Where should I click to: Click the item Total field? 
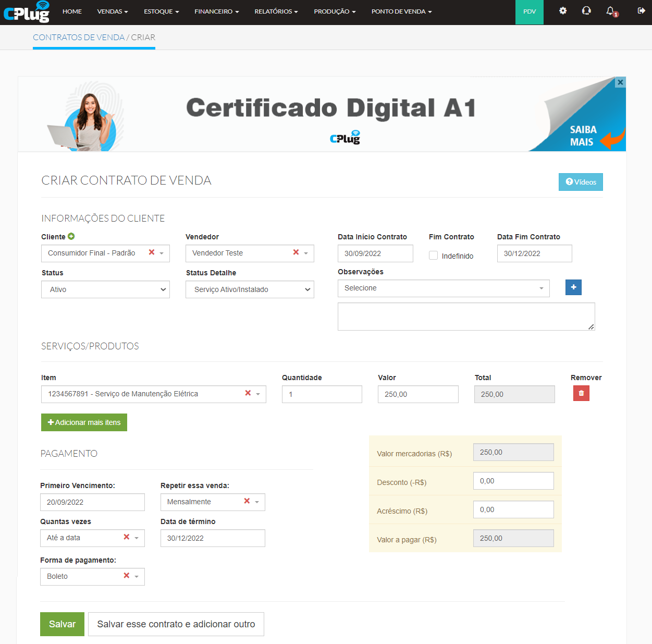514,394
